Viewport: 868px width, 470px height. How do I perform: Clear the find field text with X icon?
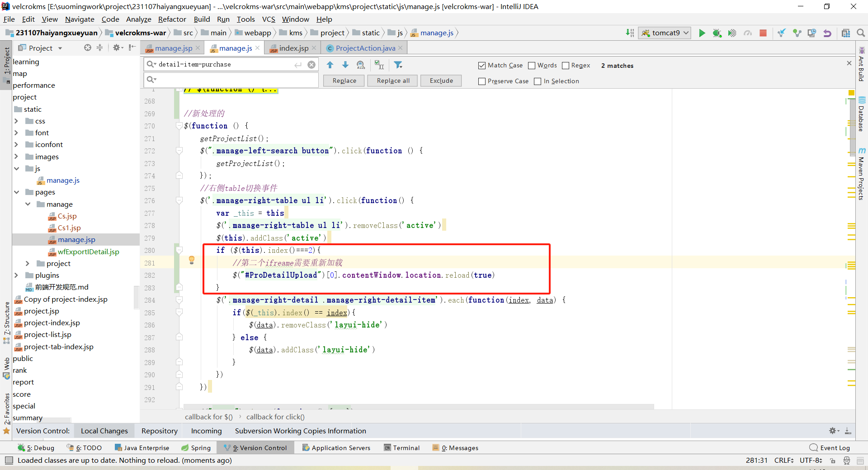point(311,65)
